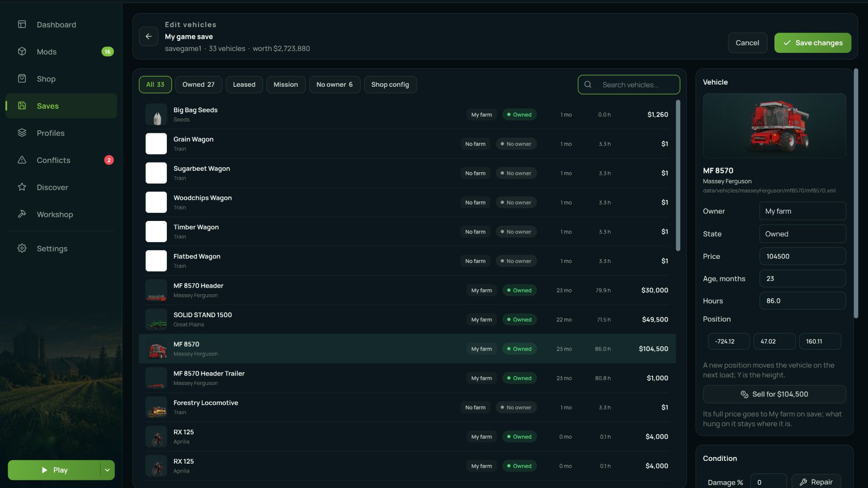This screenshot has height=488, width=868.
Task: Click the Age, months field
Action: (x=802, y=278)
